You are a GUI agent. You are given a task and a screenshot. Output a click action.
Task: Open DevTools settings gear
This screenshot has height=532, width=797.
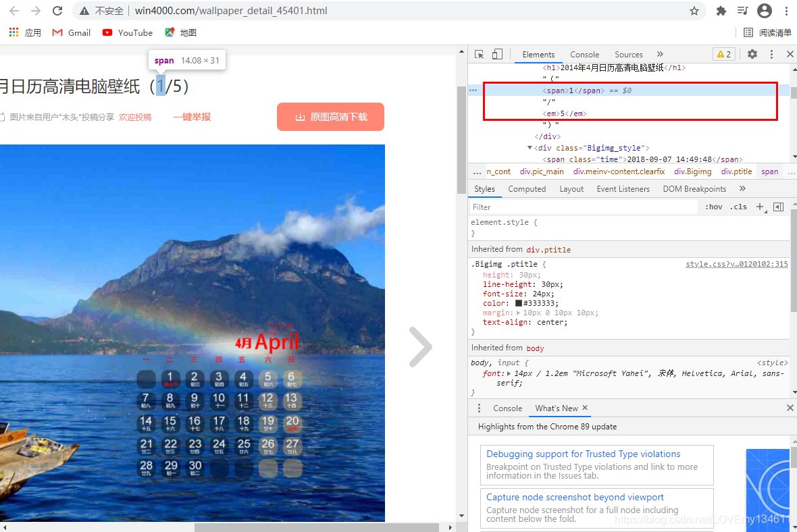(752, 54)
